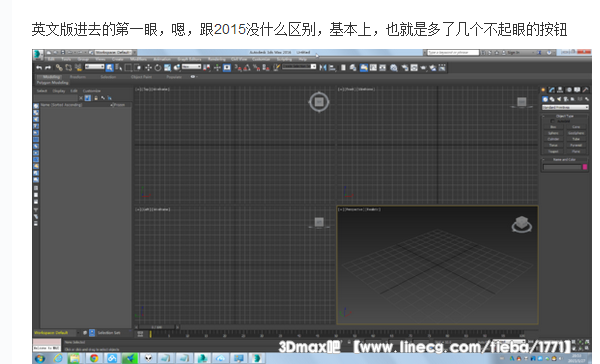Click the Redo arrow in main toolbar

tap(48, 68)
